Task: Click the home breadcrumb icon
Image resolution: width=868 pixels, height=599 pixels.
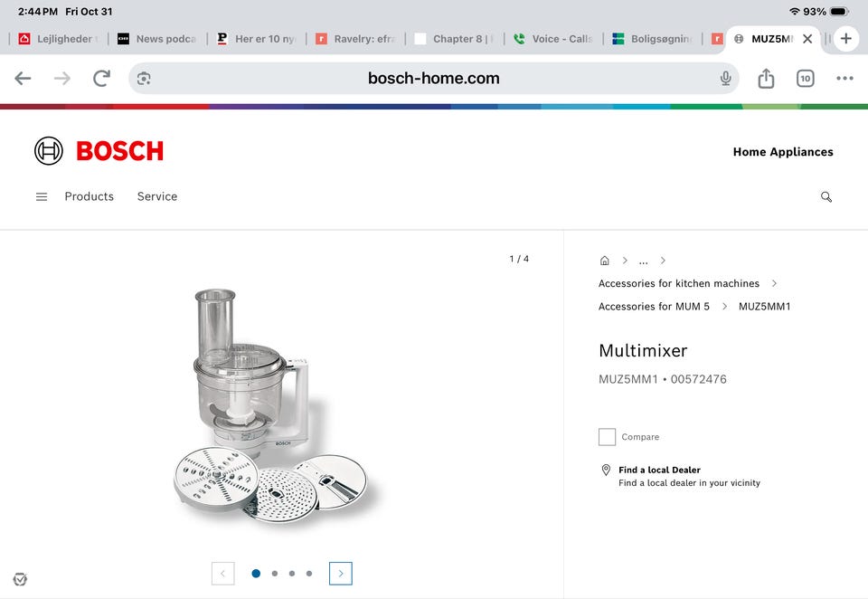Action: (605, 261)
